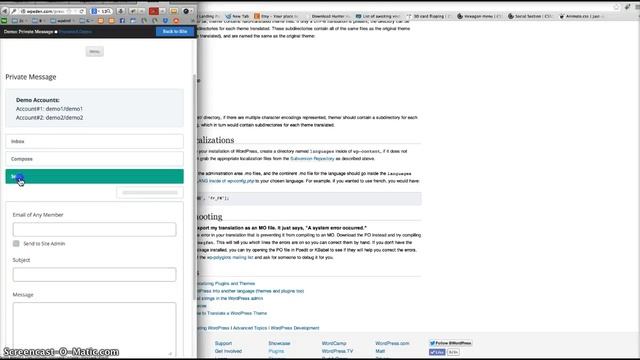Click the Subject input field

tap(94, 275)
